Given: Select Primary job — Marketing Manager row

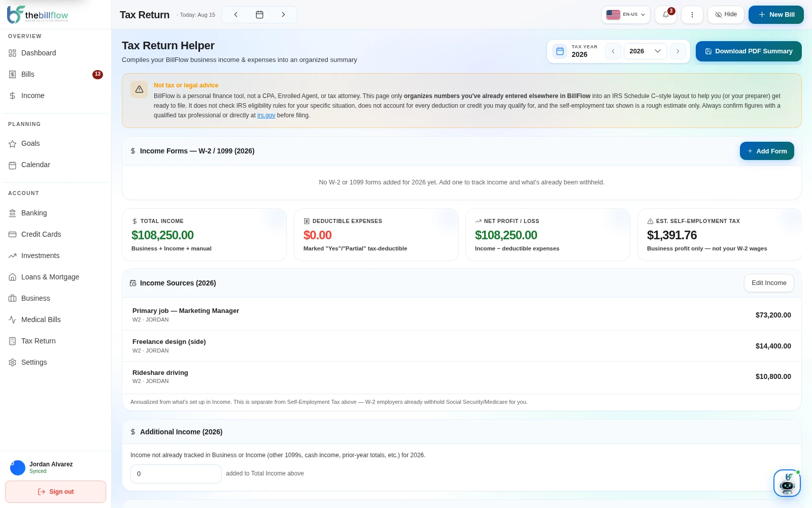Looking at the screenshot, I should tap(461, 315).
